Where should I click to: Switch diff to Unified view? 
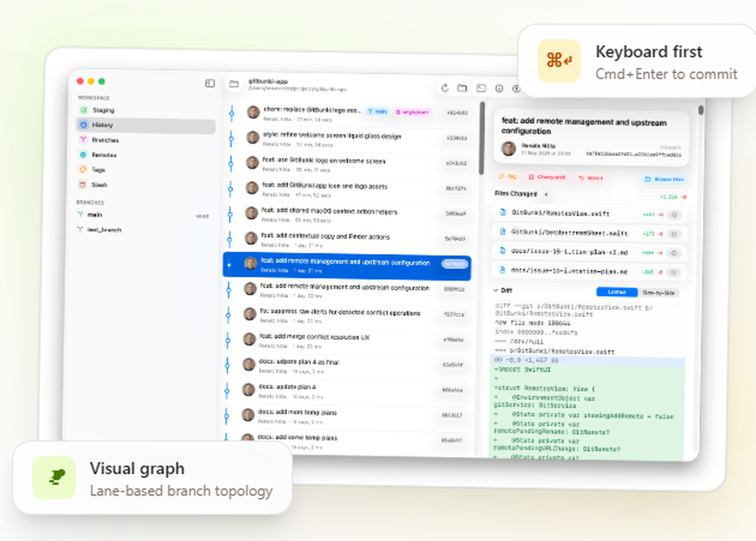[617, 292]
